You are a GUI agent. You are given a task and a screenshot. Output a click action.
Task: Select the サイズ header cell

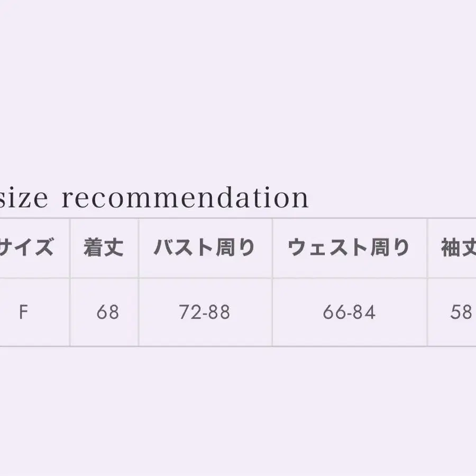click(x=26, y=248)
